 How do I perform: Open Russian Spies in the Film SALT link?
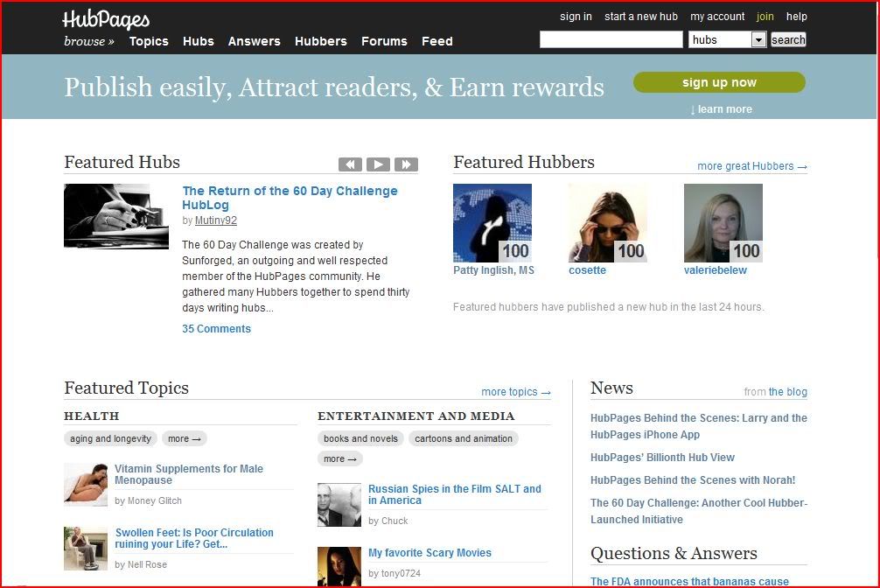[x=455, y=494]
